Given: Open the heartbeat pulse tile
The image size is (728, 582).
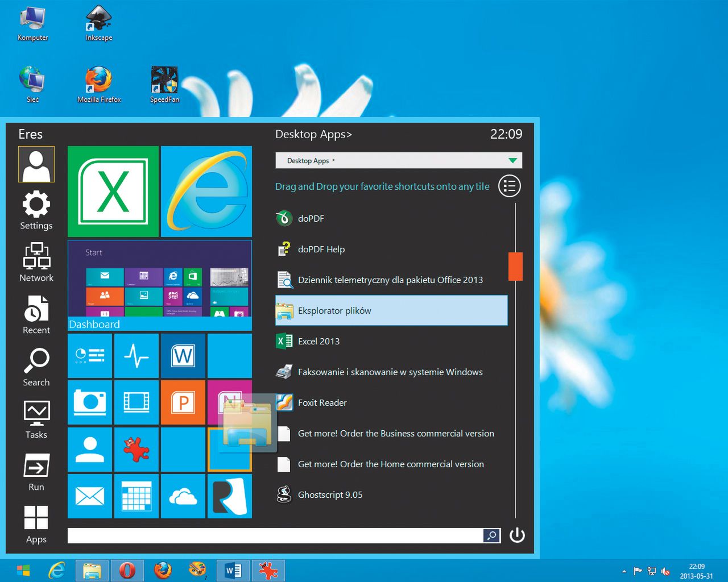Looking at the screenshot, I should (136, 356).
